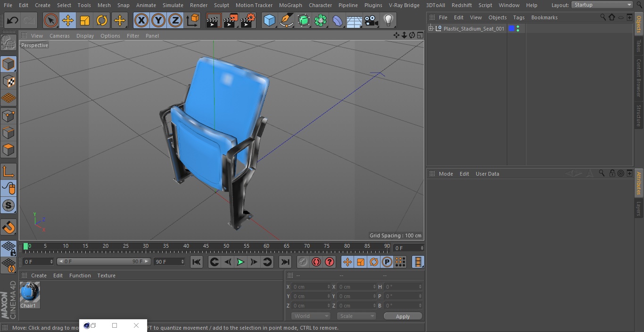Viewport: 644px width, 332px height.
Task: Select Model mode cube icon
Action: coord(8,64)
